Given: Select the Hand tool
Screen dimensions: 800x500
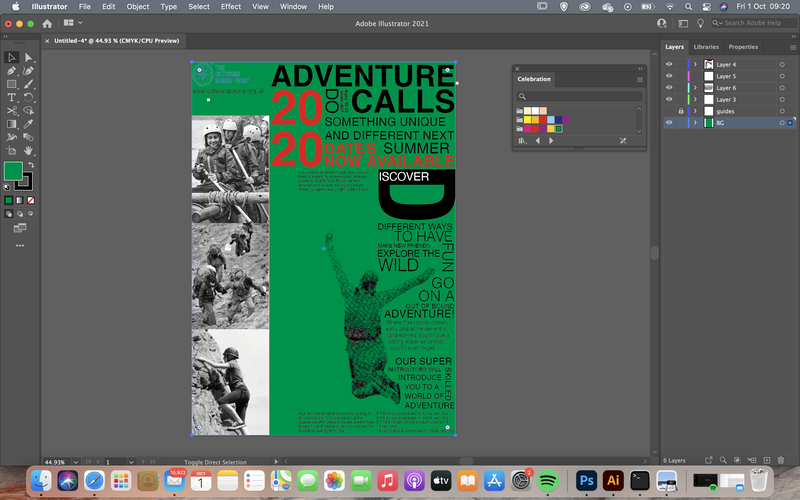Looking at the screenshot, I should [29, 151].
